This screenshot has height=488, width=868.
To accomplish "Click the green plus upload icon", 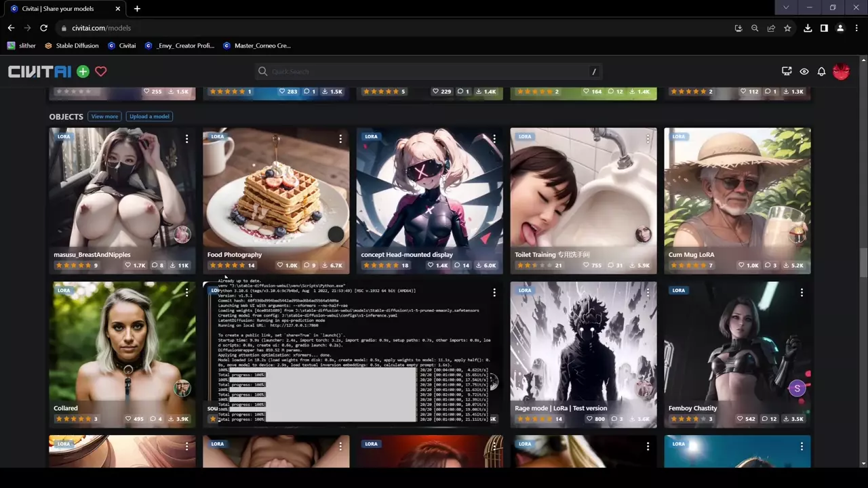I will 83,71.
